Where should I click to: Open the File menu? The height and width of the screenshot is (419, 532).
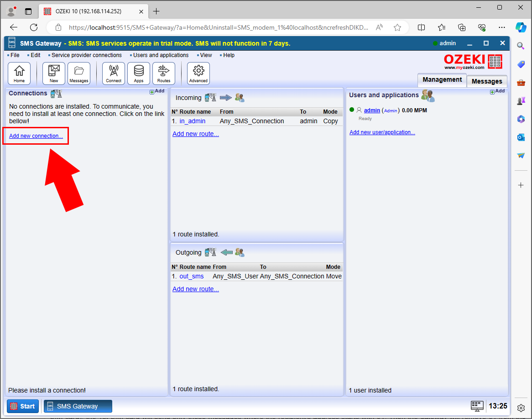pos(15,55)
